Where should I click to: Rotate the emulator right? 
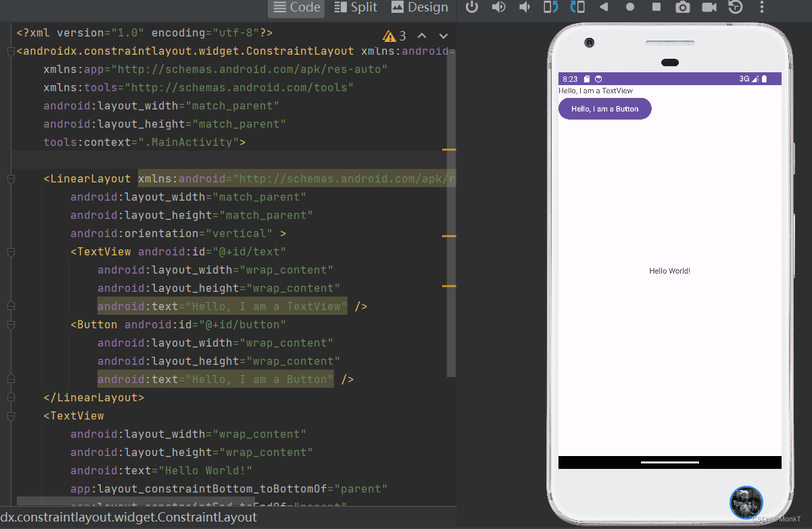tap(577, 7)
